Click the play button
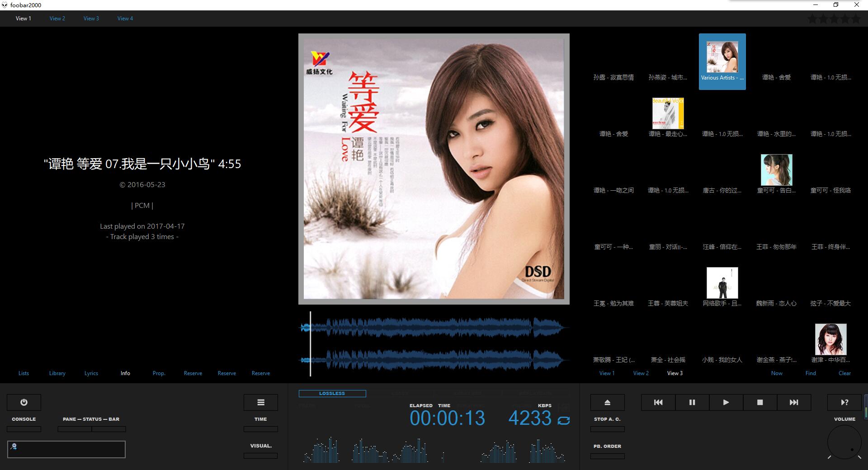The height and width of the screenshot is (470, 868). click(726, 402)
